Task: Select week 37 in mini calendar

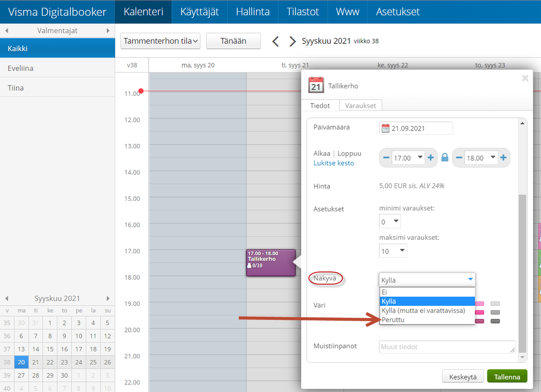Action: (7, 349)
